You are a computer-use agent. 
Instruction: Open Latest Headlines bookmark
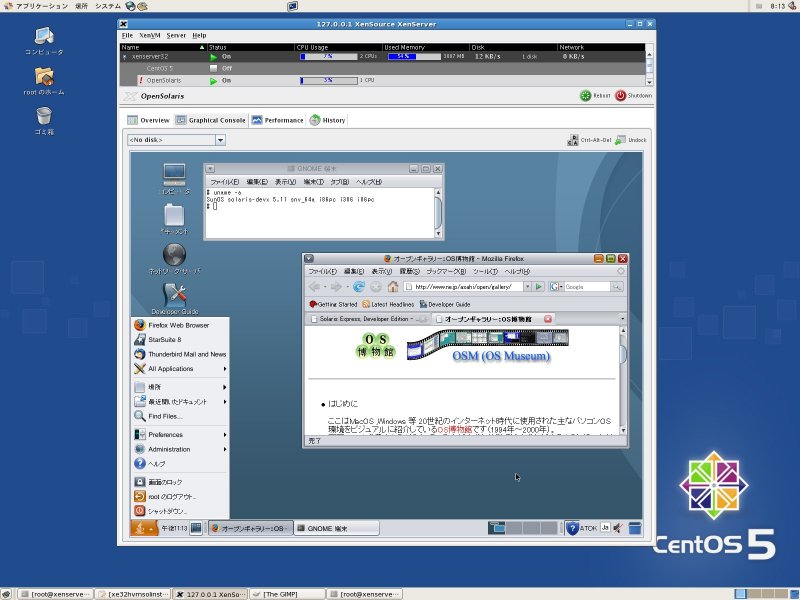[x=388, y=304]
